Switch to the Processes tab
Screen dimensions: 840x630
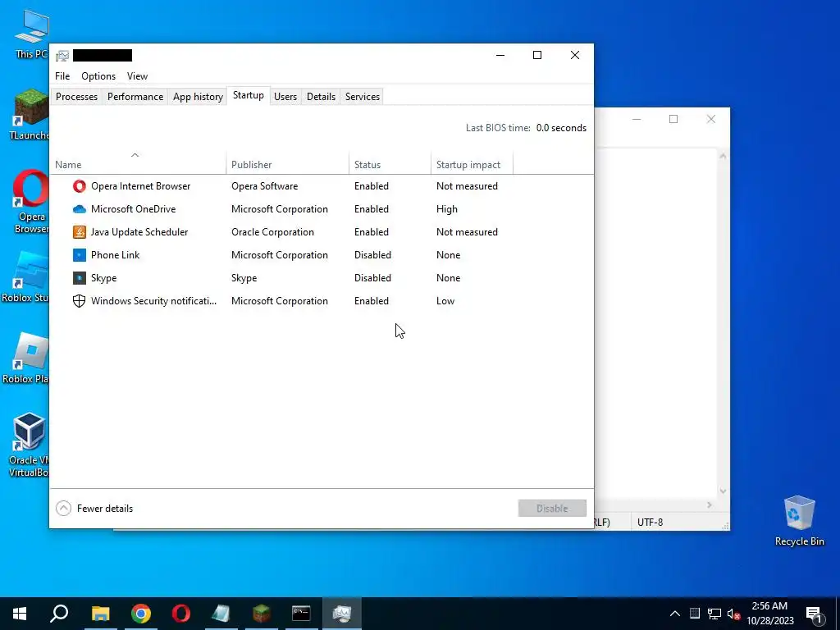point(76,97)
